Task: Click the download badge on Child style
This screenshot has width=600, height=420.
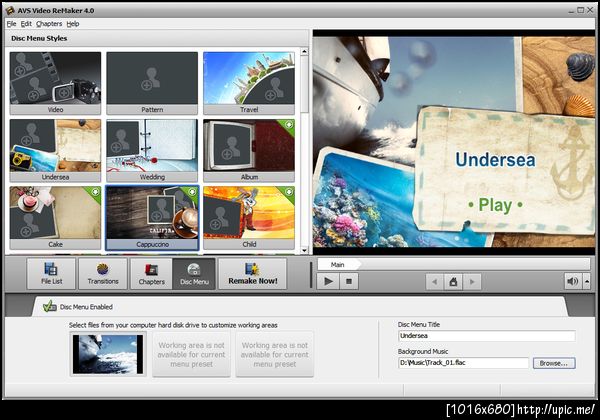Action: pyautogui.click(x=289, y=192)
